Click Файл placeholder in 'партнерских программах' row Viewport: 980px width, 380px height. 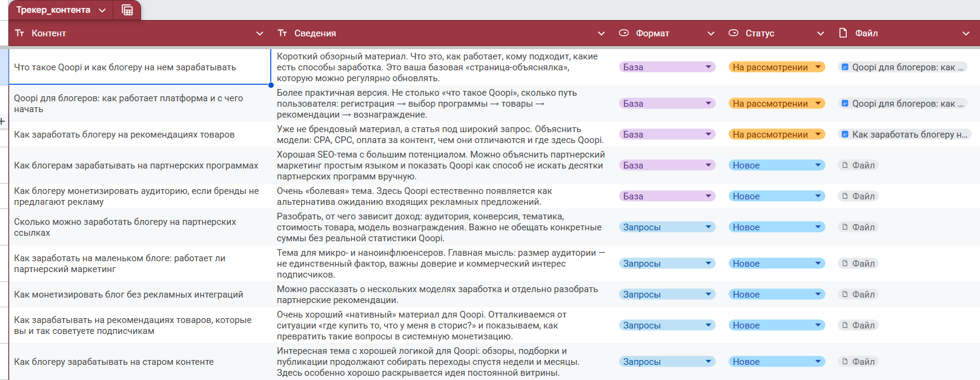click(858, 165)
